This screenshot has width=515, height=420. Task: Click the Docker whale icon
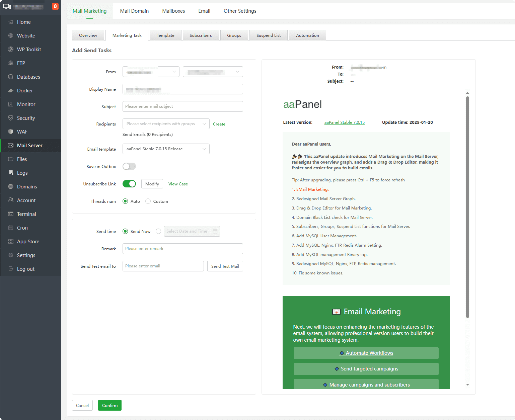[11, 91]
